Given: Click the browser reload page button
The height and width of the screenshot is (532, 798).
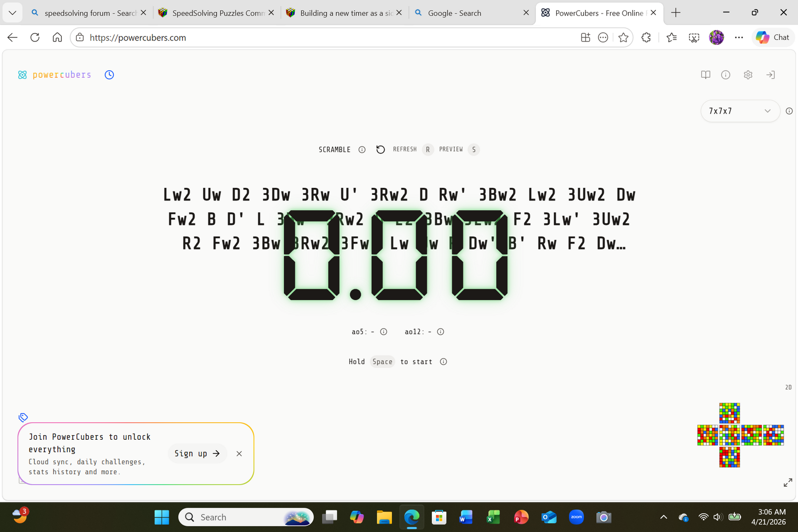Looking at the screenshot, I should 35,37.
